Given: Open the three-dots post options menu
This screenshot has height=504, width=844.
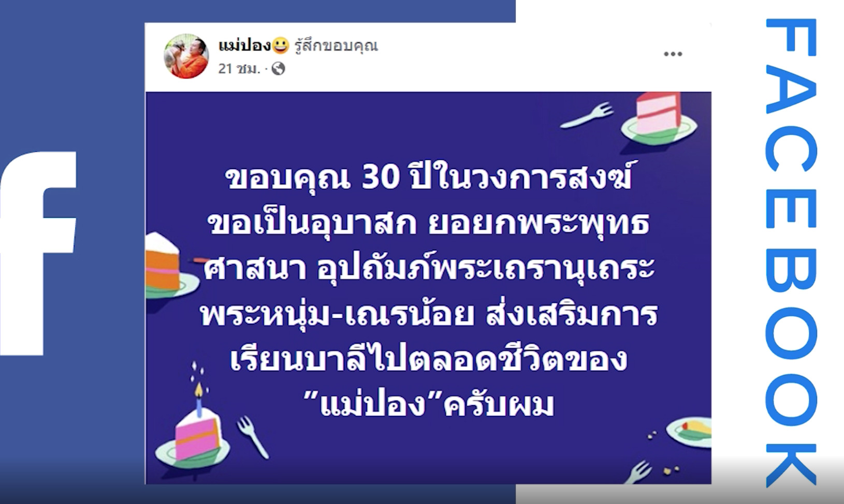Looking at the screenshot, I should 673,54.
